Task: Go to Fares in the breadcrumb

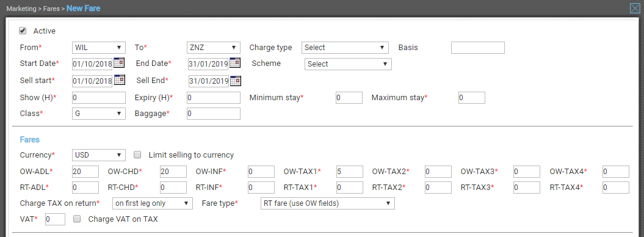Action: click(51, 9)
